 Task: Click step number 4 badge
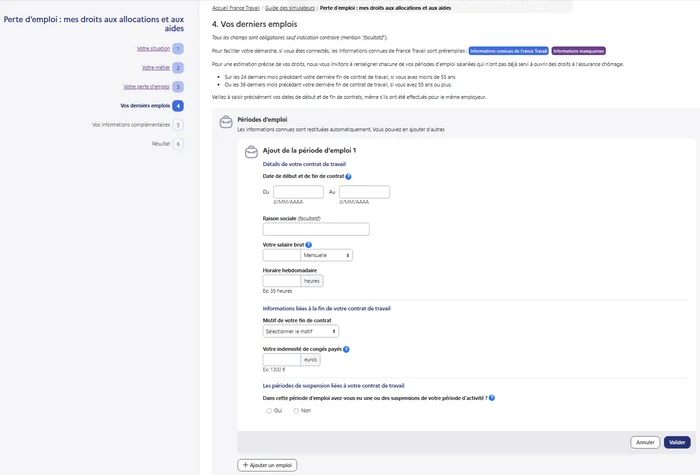click(178, 106)
